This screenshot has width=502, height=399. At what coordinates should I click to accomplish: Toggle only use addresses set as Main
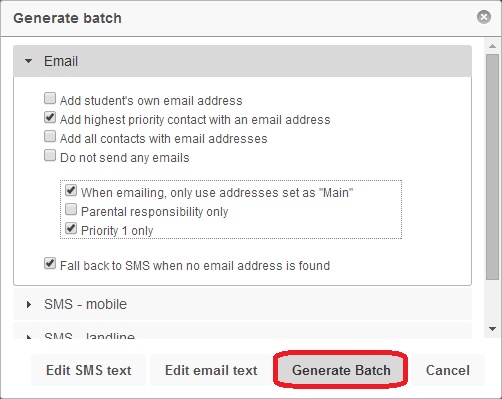coord(71,190)
